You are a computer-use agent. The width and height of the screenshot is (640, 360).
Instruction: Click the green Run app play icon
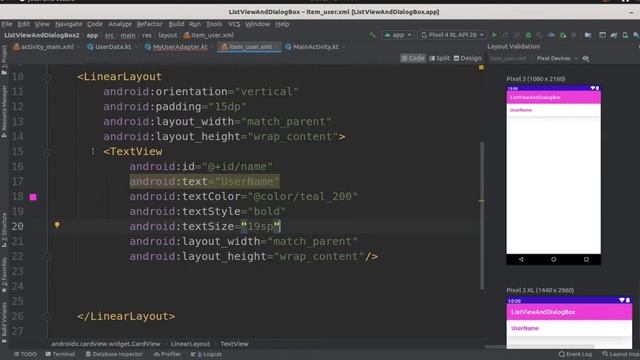[x=494, y=35]
